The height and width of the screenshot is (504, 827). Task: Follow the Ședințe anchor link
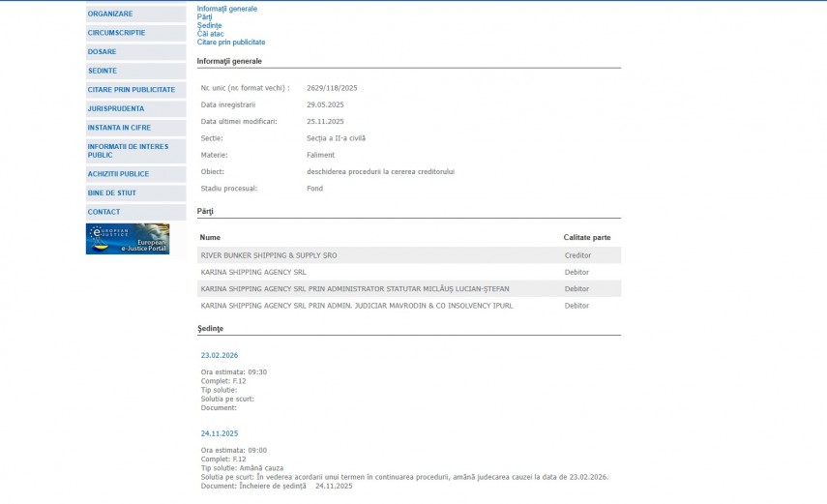[x=209, y=25]
